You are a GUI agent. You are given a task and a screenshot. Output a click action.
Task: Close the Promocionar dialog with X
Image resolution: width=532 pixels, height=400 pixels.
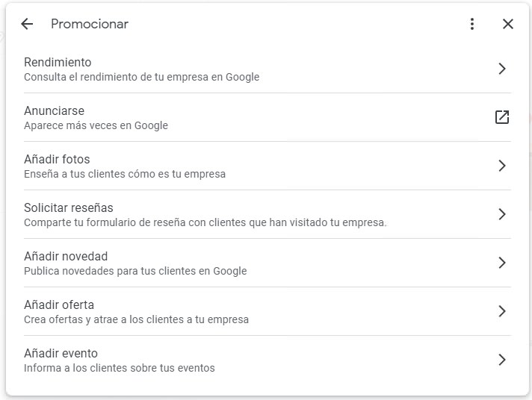coord(507,24)
